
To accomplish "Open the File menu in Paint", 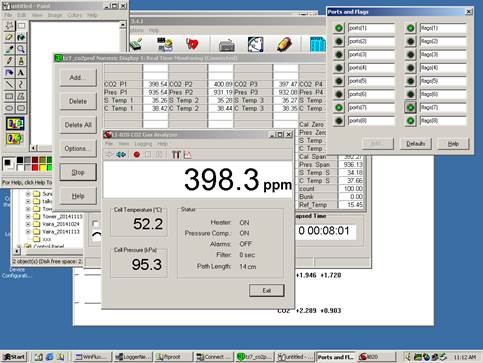I will [8, 15].
